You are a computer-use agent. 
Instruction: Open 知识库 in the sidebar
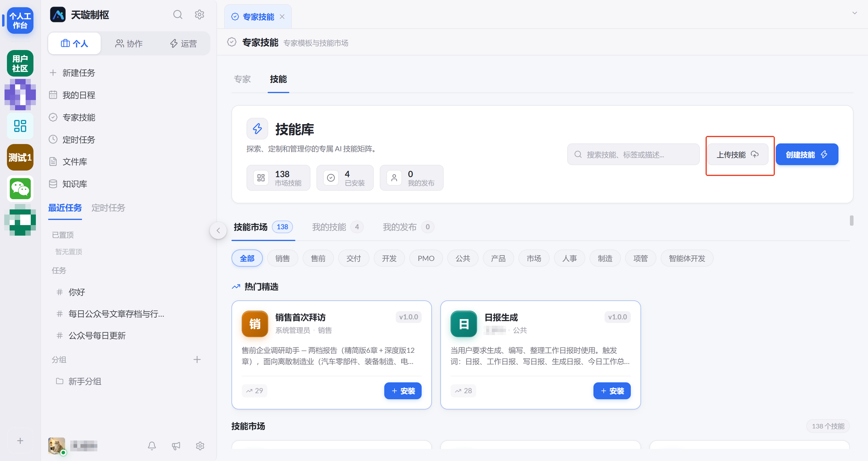tap(129, 184)
